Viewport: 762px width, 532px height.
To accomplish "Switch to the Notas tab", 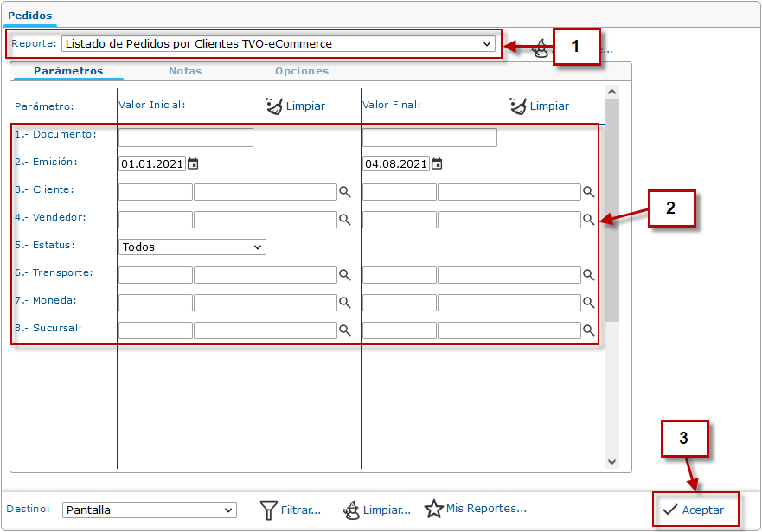I will point(185,71).
